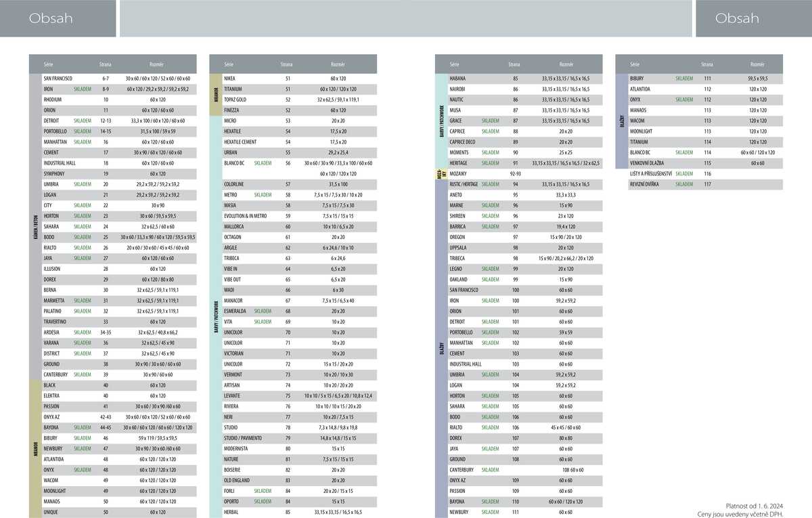
Task: Select the OLD ENGLAND series row
Action: pyautogui.click(x=238, y=480)
